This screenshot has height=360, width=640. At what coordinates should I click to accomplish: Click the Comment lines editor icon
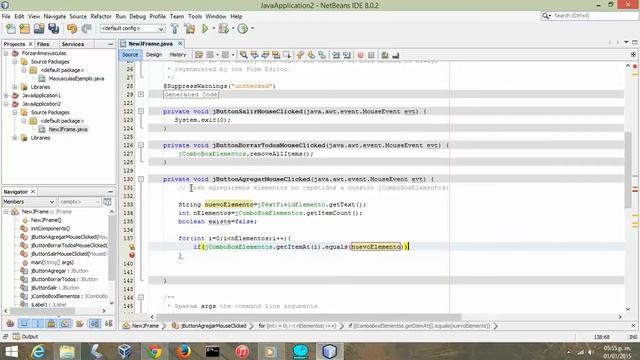point(384,55)
